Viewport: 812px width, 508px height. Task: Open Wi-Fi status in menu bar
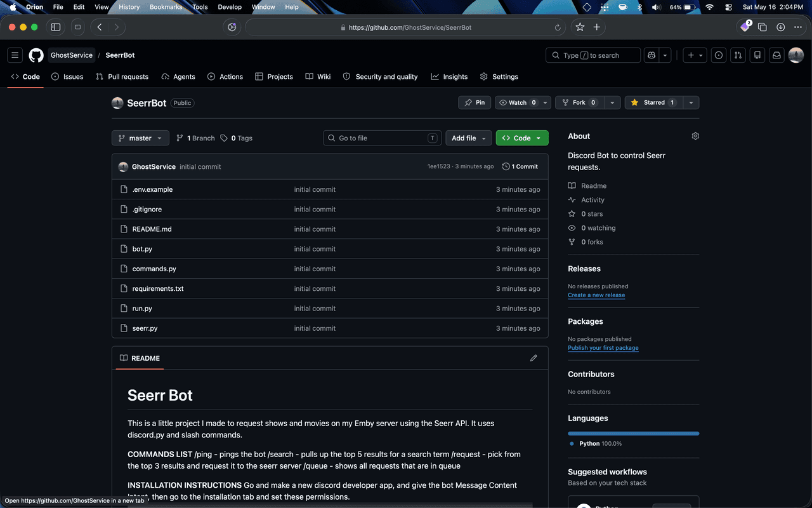point(709,7)
